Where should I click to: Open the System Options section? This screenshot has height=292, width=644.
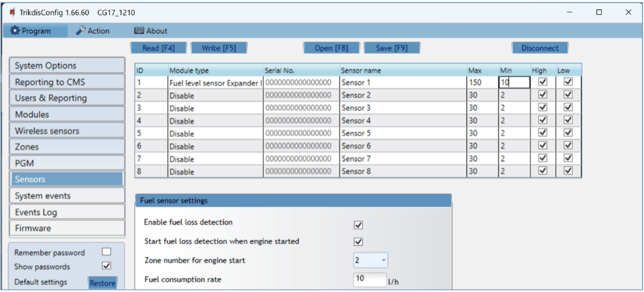pyautogui.click(x=67, y=65)
